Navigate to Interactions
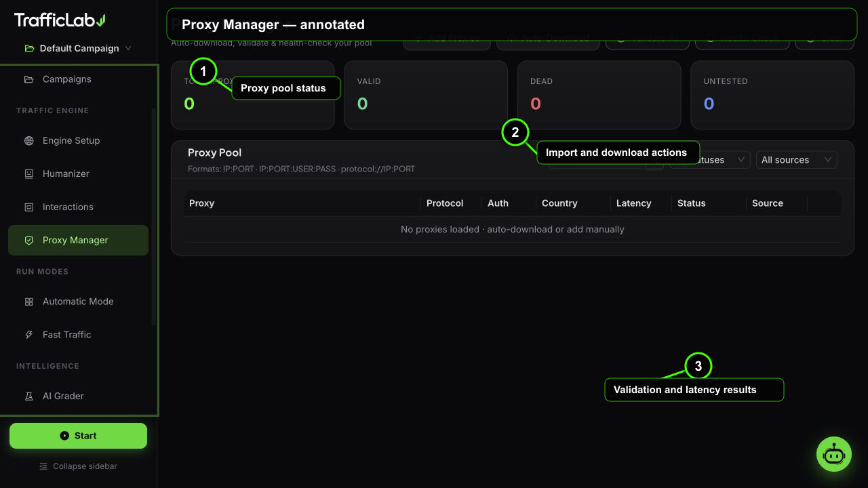868x488 pixels. point(78,207)
